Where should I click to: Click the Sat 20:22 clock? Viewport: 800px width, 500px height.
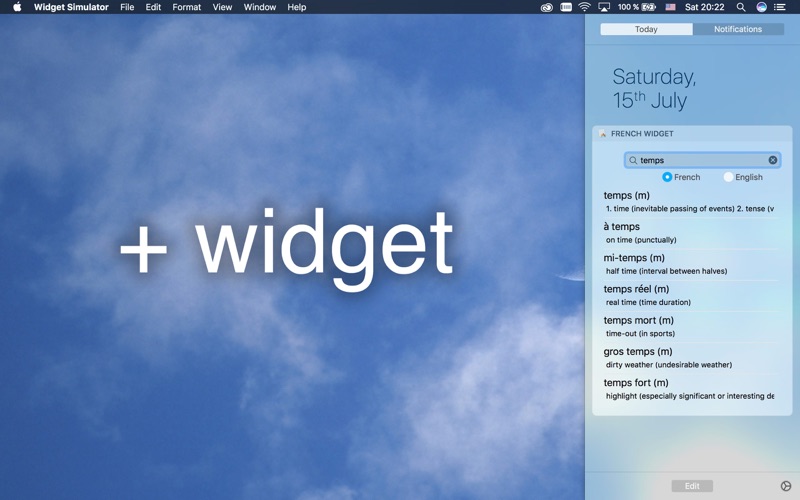tap(705, 7)
